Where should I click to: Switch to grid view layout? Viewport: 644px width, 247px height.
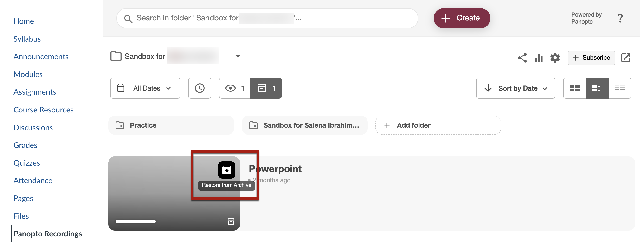pos(574,88)
